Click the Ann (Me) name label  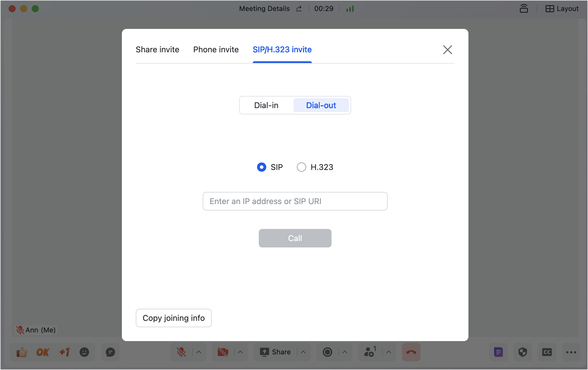coord(36,330)
